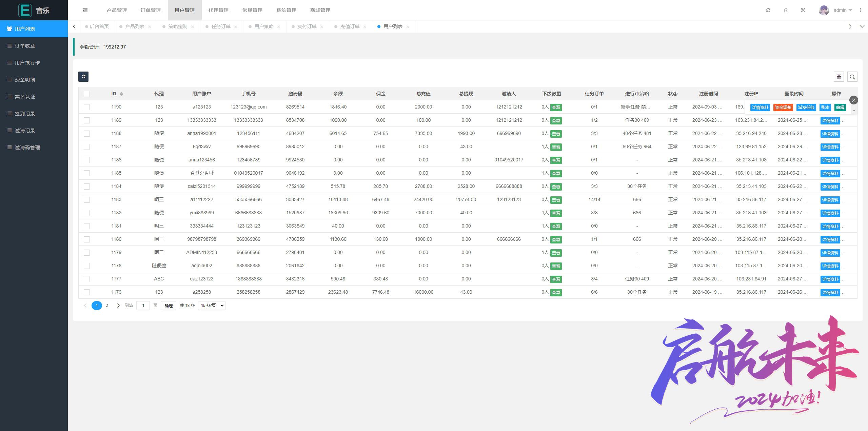Open the three-dots more menu in header
This screenshot has height=431, width=868.
point(861,10)
